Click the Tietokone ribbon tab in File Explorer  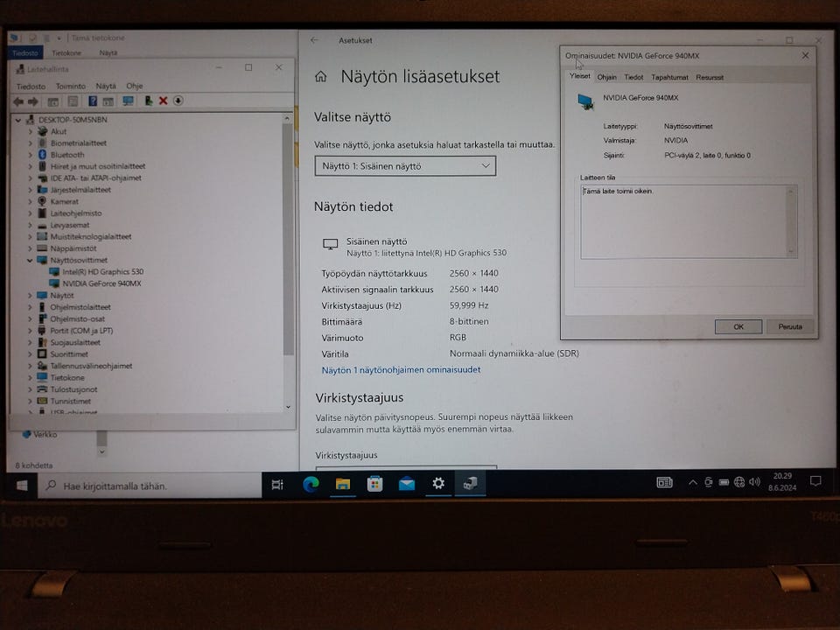pos(66,53)
